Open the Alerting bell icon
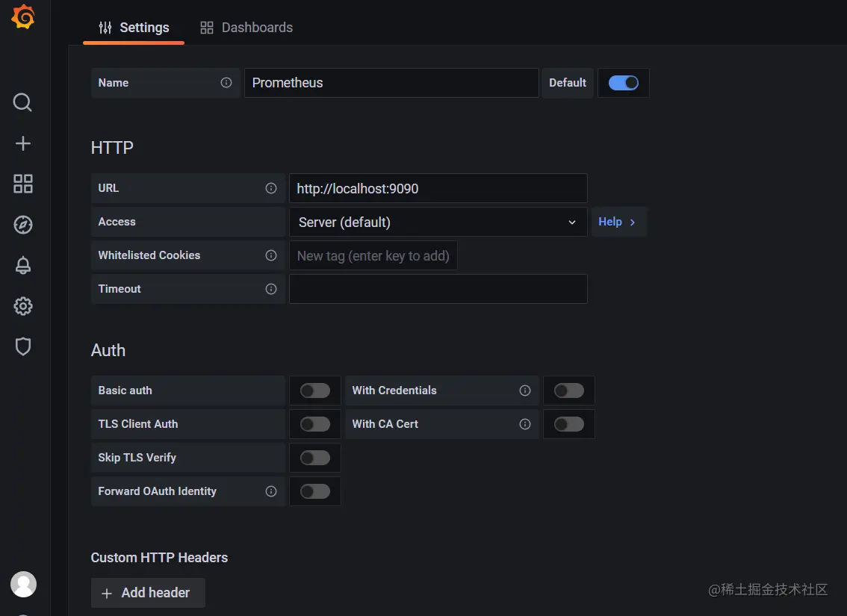The width and height of the screenshot is (847, 616). 23,265
